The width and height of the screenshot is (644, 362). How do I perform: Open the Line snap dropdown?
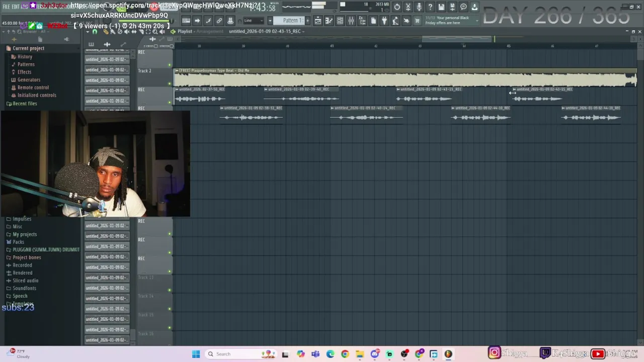(x=254, y=21)
